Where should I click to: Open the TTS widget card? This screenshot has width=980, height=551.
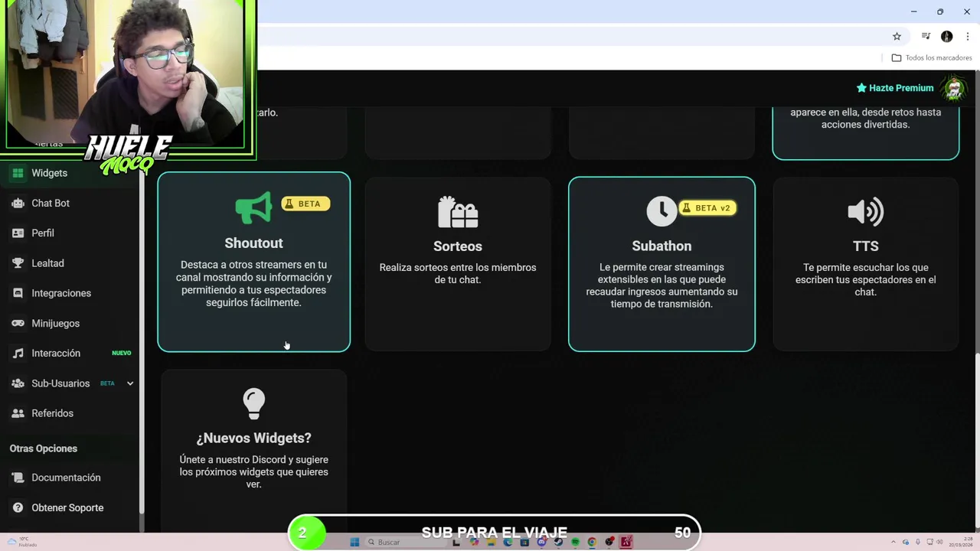[x=866, y=264]
